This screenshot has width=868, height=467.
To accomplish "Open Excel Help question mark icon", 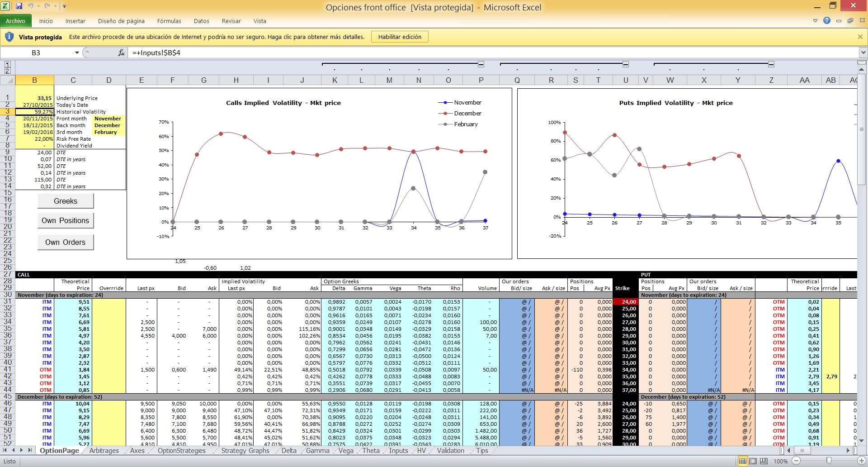I will tap(827, 21).
